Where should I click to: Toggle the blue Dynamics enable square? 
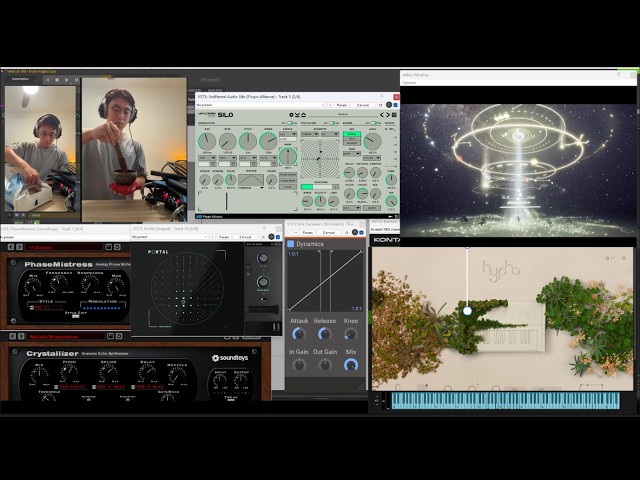click(291, 244)
